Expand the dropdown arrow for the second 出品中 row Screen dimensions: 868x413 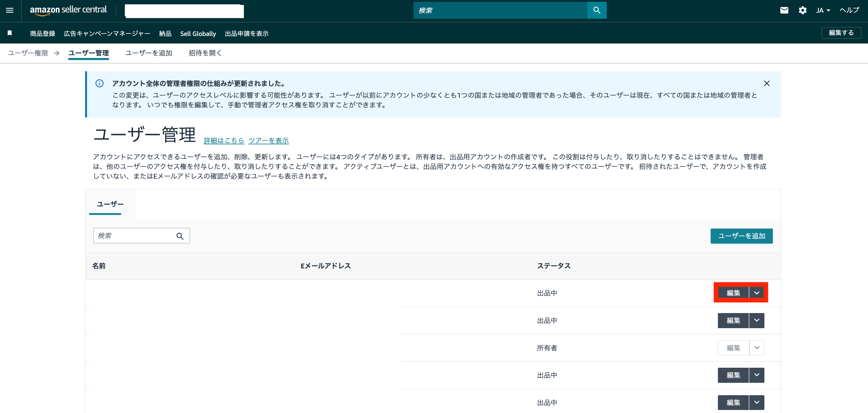[757, 320]
